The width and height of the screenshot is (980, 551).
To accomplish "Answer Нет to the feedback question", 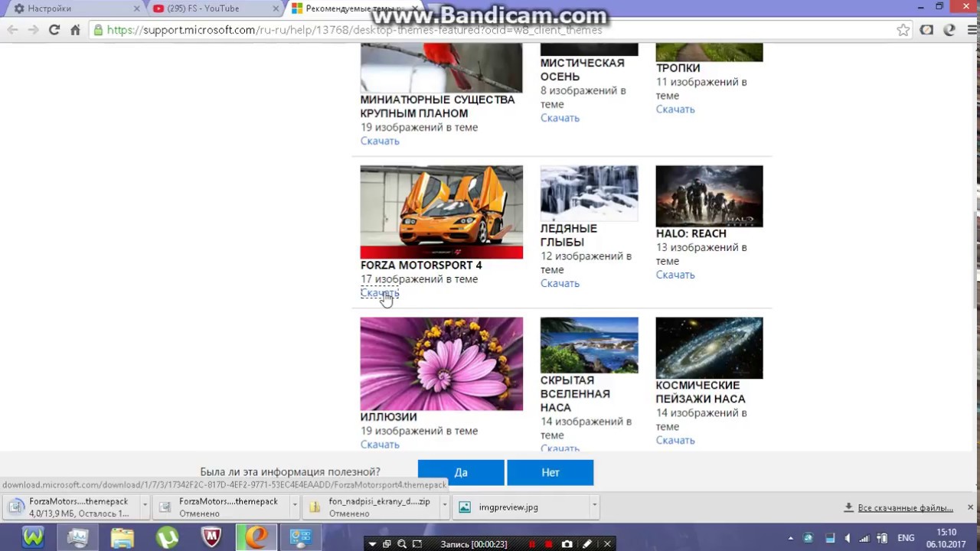I will [x=550, y=472].
